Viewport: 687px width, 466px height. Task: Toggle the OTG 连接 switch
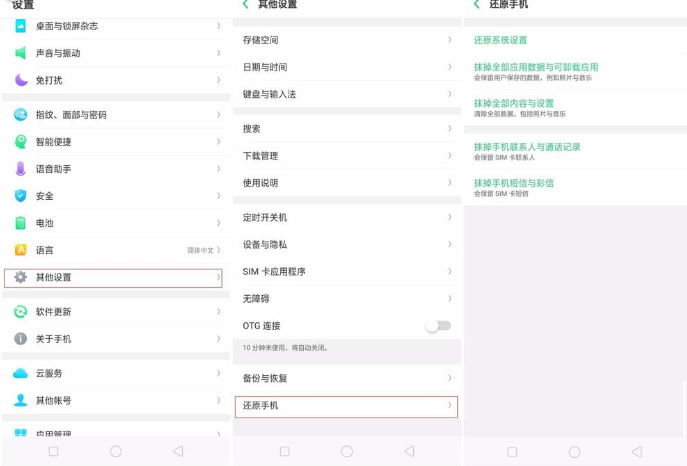[438, 326]
